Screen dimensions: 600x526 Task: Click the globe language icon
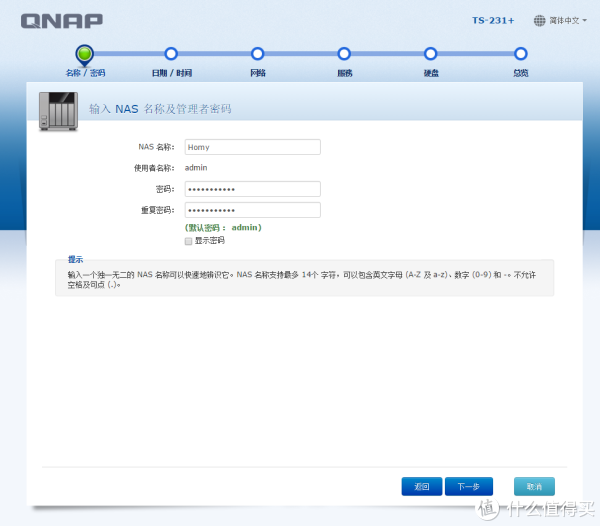[x=540, y=20]
